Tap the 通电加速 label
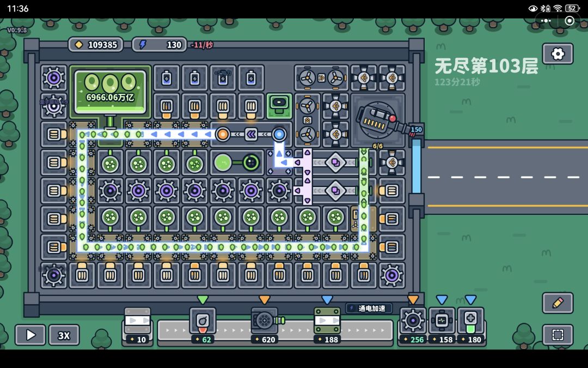Screen dimensions: 588x368 [369, 308]
